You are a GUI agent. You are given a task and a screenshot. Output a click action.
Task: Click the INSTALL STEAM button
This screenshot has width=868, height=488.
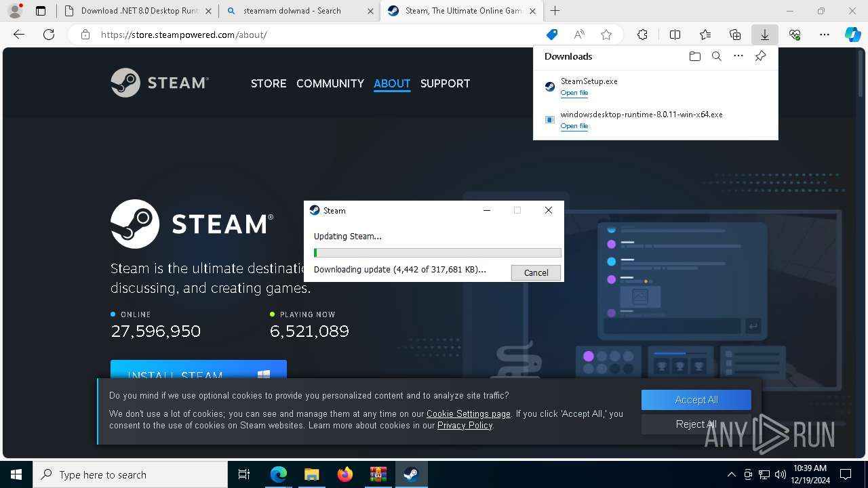[199, 370]
